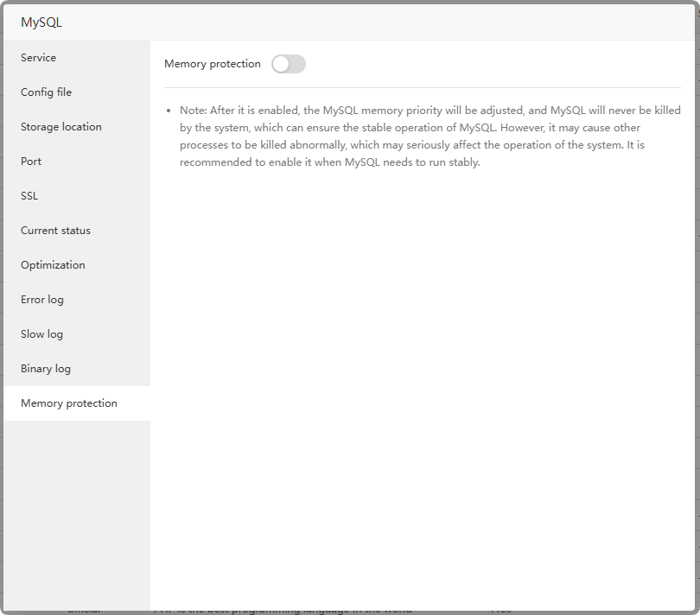Click the Memory protection label beside the switch
The height and width of the screenshot is (615, 700).
[x=212, y=64]
